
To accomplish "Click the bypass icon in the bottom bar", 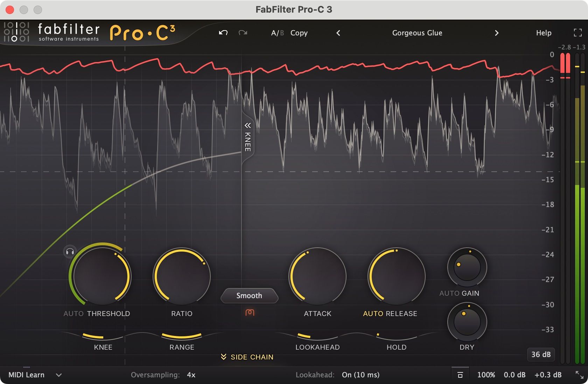I will pyautogui.click(x=461, y=375).
